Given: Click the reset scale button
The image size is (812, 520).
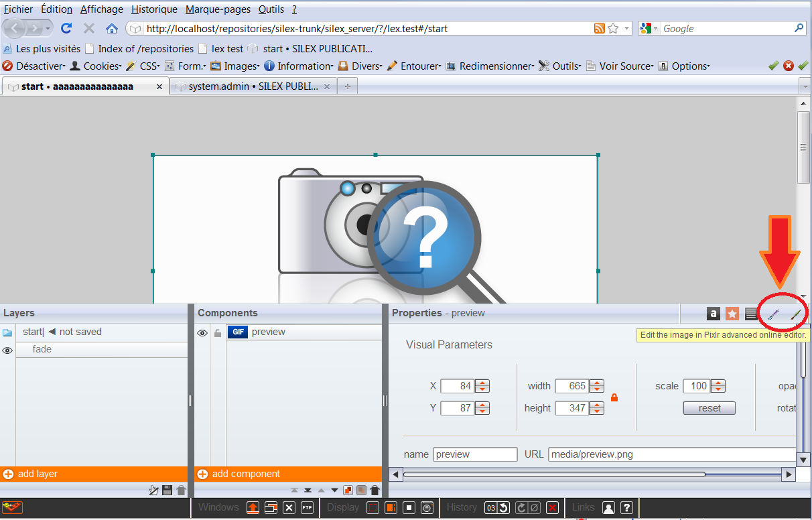Looking at the screenshot, I should coord(709,408).
